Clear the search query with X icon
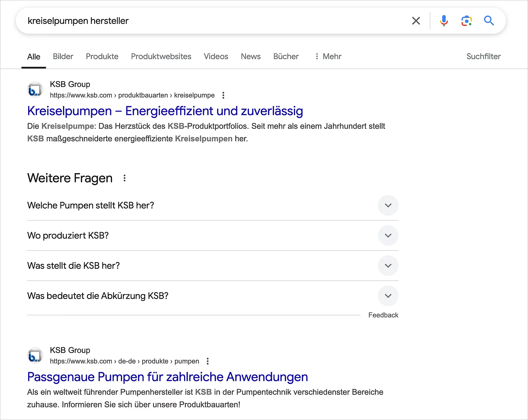This screenshot has height=420, width=528. [416, 21]
